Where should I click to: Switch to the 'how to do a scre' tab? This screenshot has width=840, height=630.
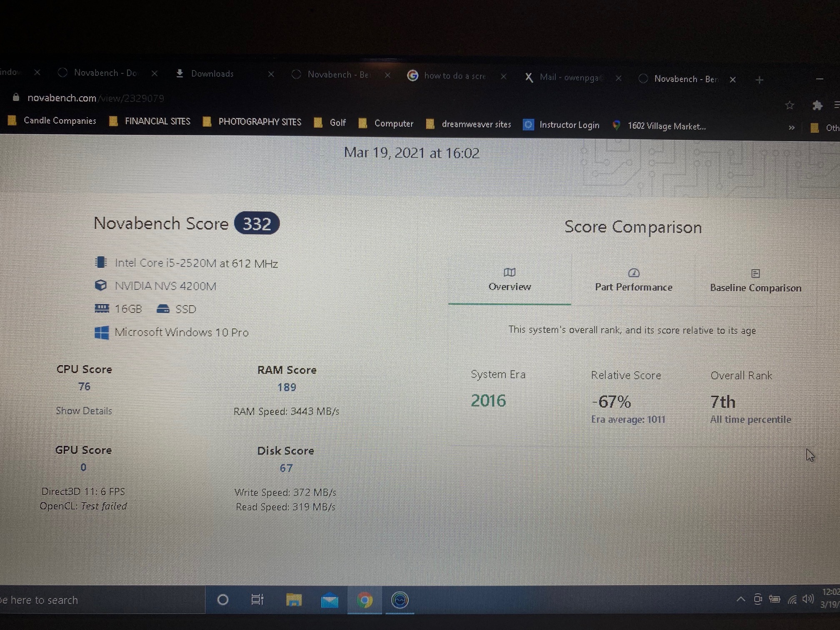[455, 76]
